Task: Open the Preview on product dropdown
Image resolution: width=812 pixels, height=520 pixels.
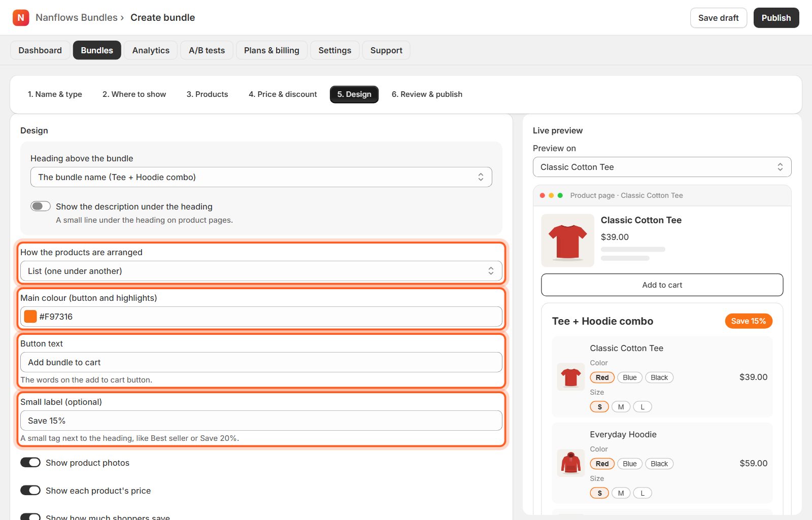Action: tap(662, 167)
